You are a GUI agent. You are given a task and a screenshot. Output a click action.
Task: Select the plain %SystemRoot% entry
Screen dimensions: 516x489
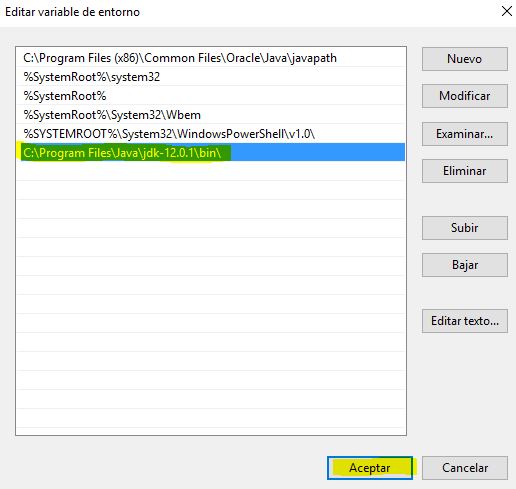pyautogui.click(x=211, y=96)
